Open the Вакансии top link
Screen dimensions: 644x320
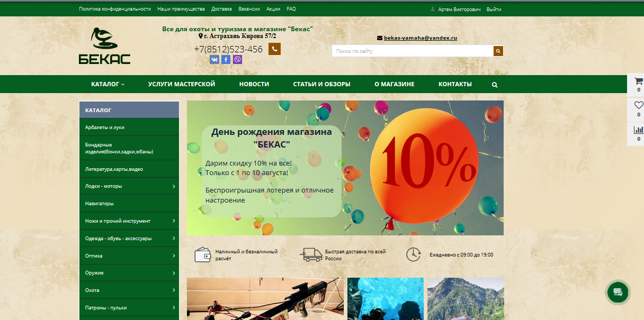click(x=249, y=9)
